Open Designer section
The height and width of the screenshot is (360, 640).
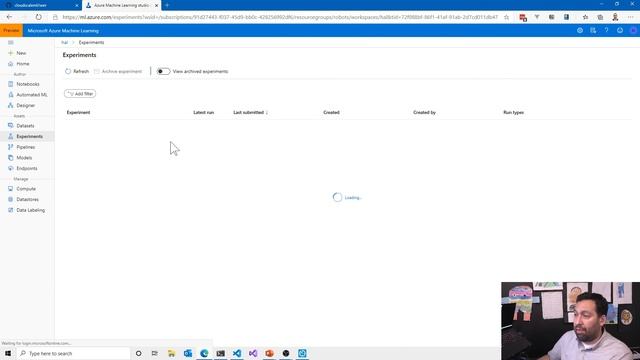22,105
